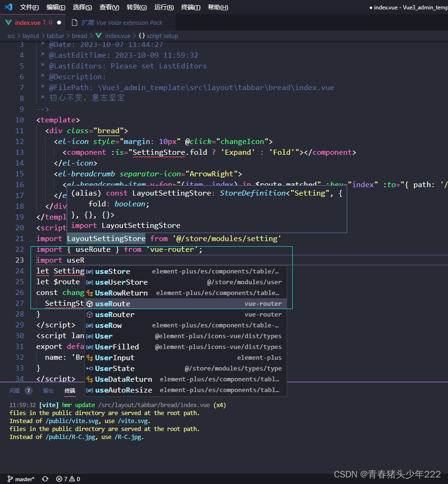Click the Vue file icon on index.vue tab
This screenshot has width=448, height=484.
pyautogui.click(x=8, y=22)
